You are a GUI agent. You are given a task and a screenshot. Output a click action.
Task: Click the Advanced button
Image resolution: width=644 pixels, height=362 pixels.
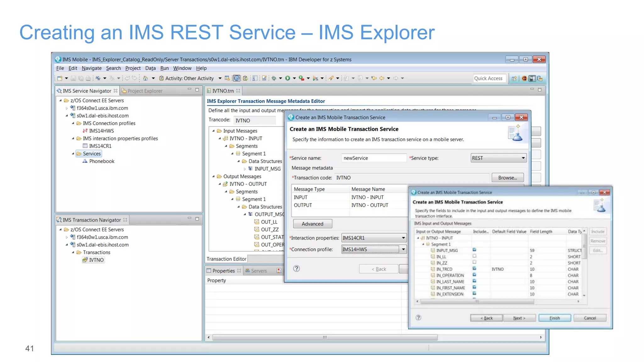pyautogui.click(x=312, y=224)
